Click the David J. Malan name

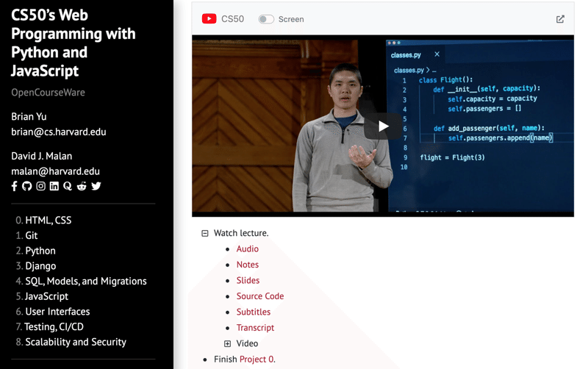42,156
